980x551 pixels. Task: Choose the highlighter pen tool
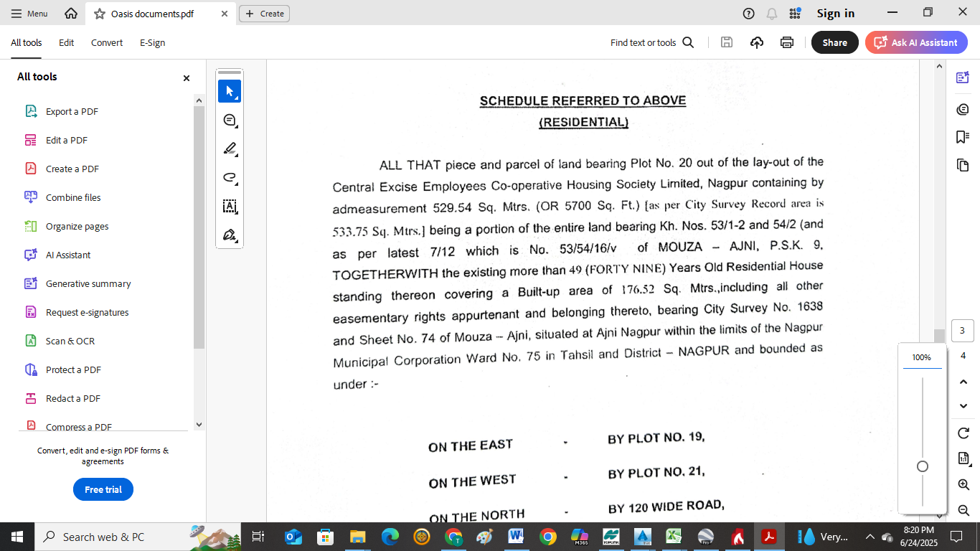[x=230, y=149]
